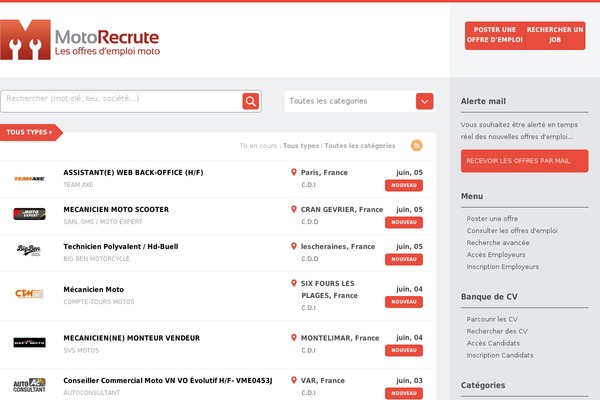Click company name SVS MOTOS

point(81,350)
